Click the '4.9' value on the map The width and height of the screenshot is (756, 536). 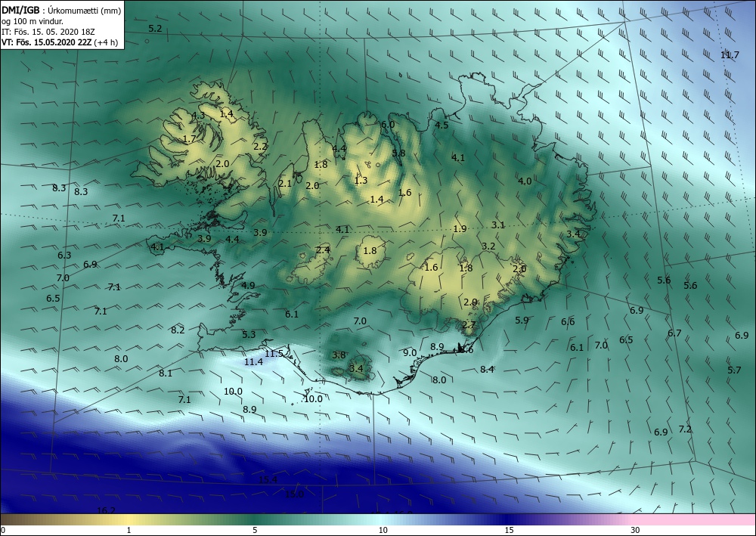coord(248,285)
